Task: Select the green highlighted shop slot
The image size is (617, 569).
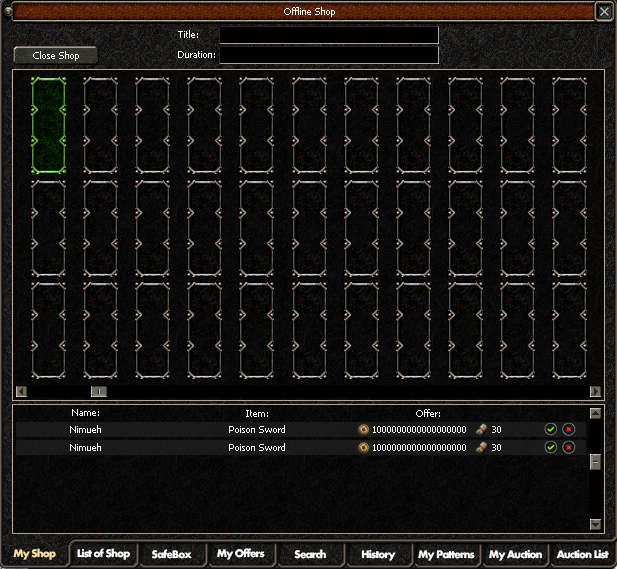Action: 48,125
